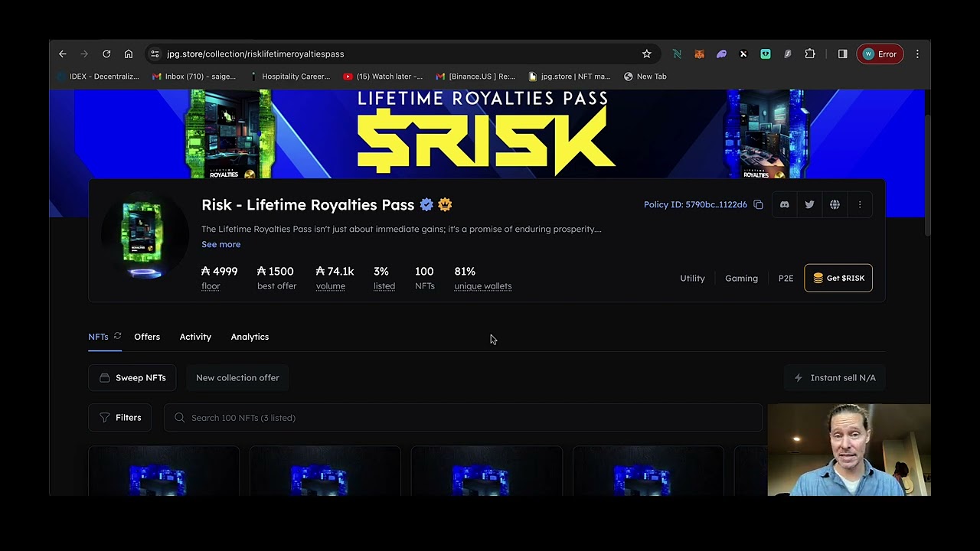
Task: Open the browser home page
Action: click(129, 54)
